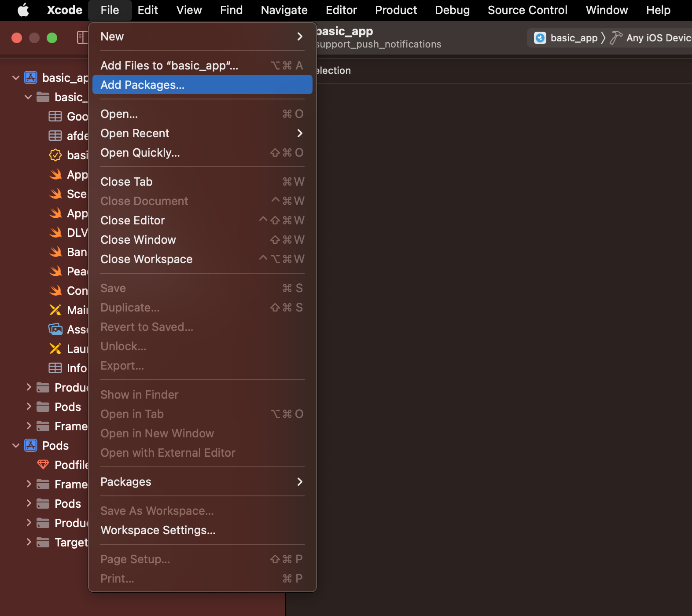Expand the Produ folder under basic_app
The height and width of the screenshot is (616, 692).
tap(29, 387)
